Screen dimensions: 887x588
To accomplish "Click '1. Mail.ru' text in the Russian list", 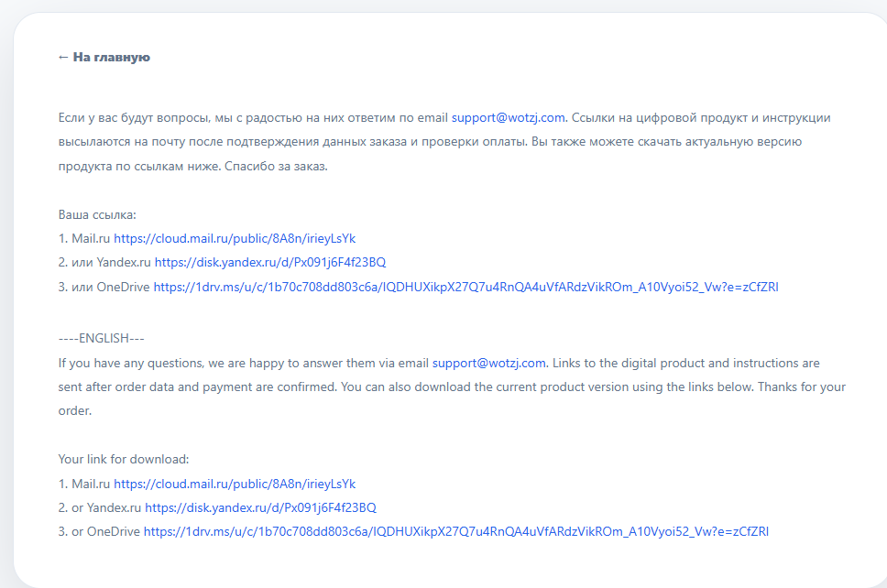I will click(x=84, y=239).
